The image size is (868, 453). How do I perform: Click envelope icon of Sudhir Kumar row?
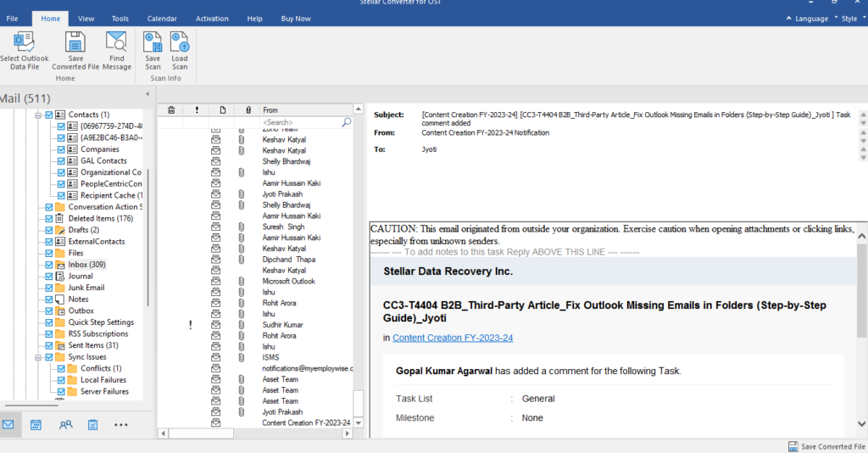tap(216, 325)
